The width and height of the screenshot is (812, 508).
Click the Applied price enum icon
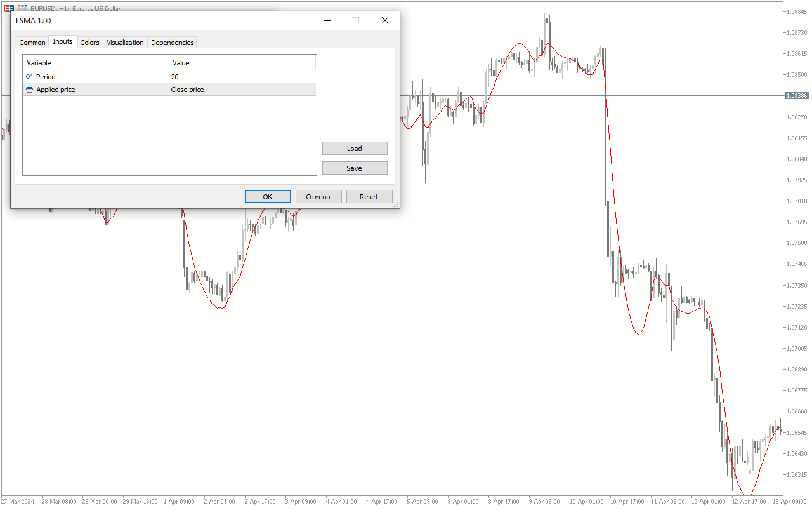click(x=29, y=90)
